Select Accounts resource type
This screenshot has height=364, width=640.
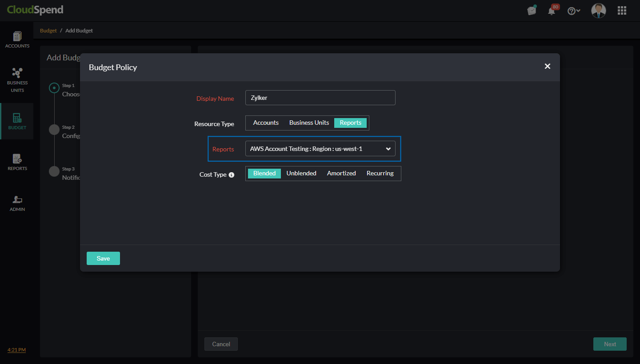266,123
